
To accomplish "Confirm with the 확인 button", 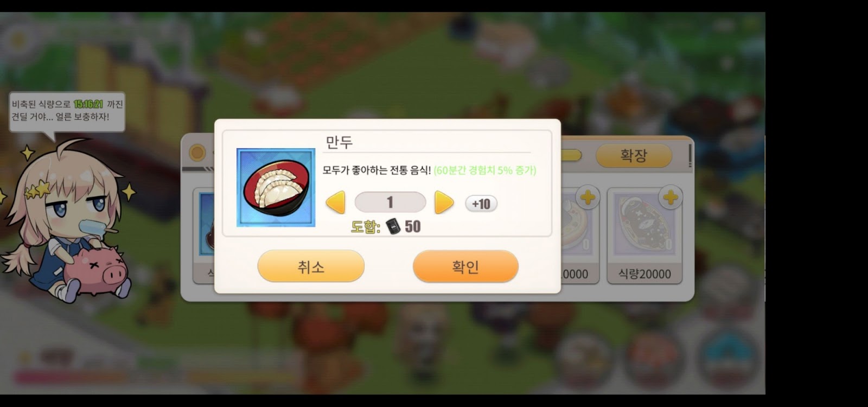I will (465, 266).
